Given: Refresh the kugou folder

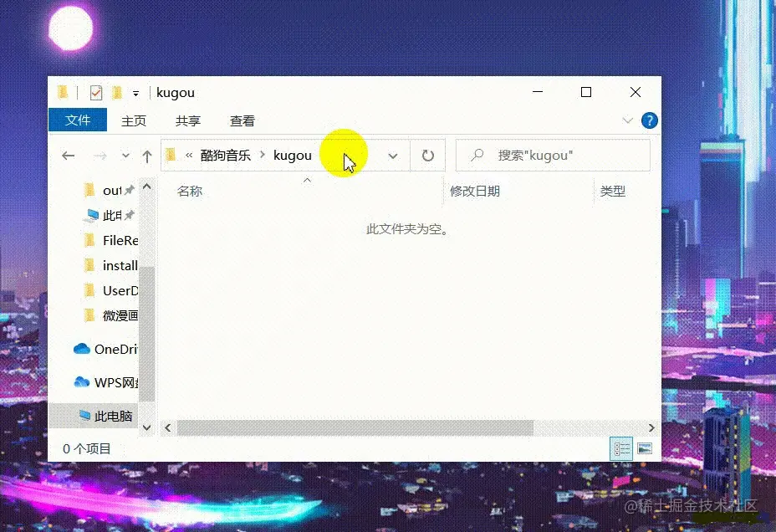Looking at the screenshot, I should (x=428, y=156).
